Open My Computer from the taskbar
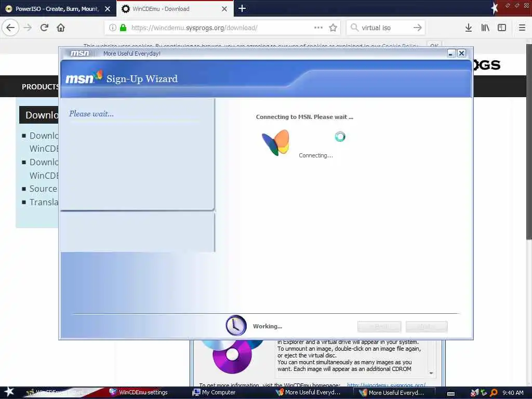Viewport: 532px width, 399px height. tap(214, 392)
